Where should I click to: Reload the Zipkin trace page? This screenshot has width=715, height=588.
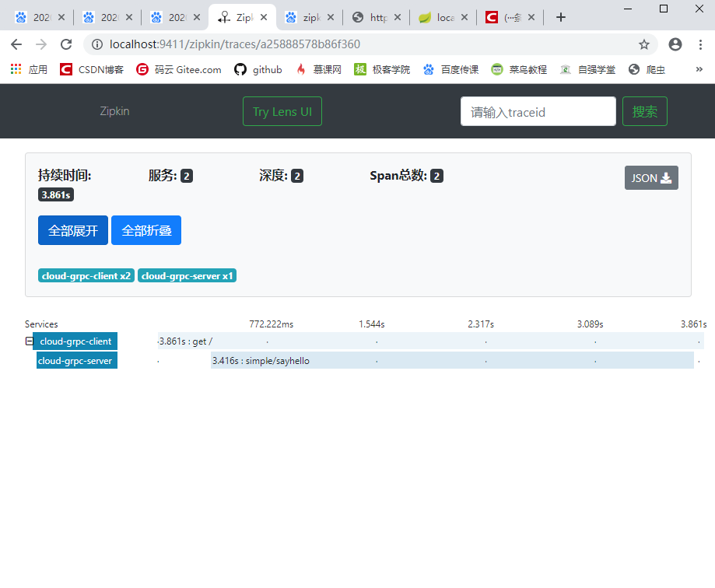[x=65, y=45]
